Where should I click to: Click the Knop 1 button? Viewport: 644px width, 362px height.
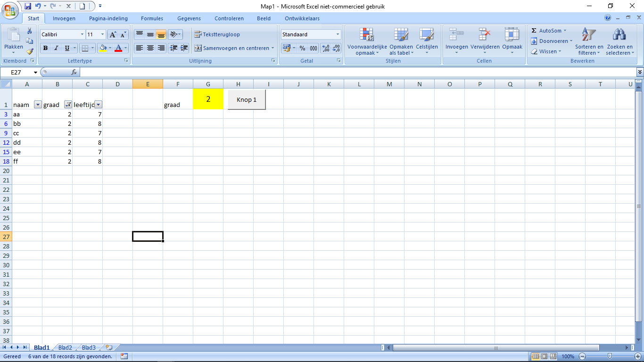pyautogui.click(x=247, y=100)
